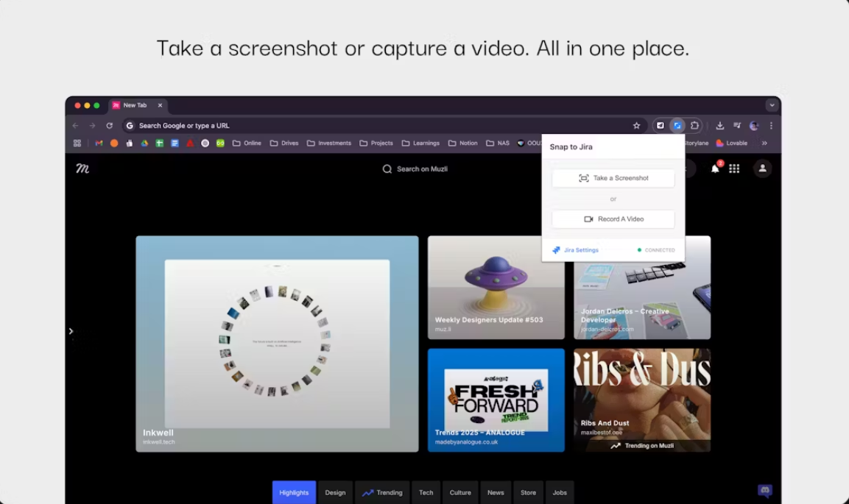Click the Muzli logo
The width and height of the screenshot is (849, 504).
[82, 168]
